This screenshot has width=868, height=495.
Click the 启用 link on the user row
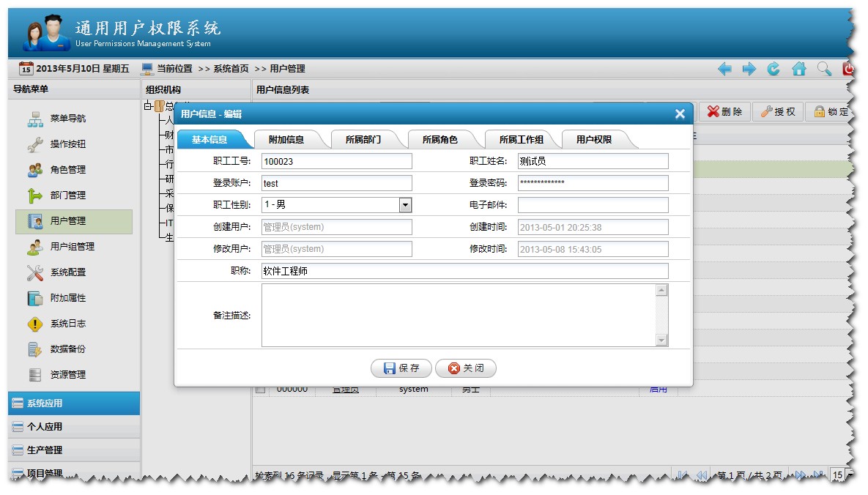pos(659,389)
